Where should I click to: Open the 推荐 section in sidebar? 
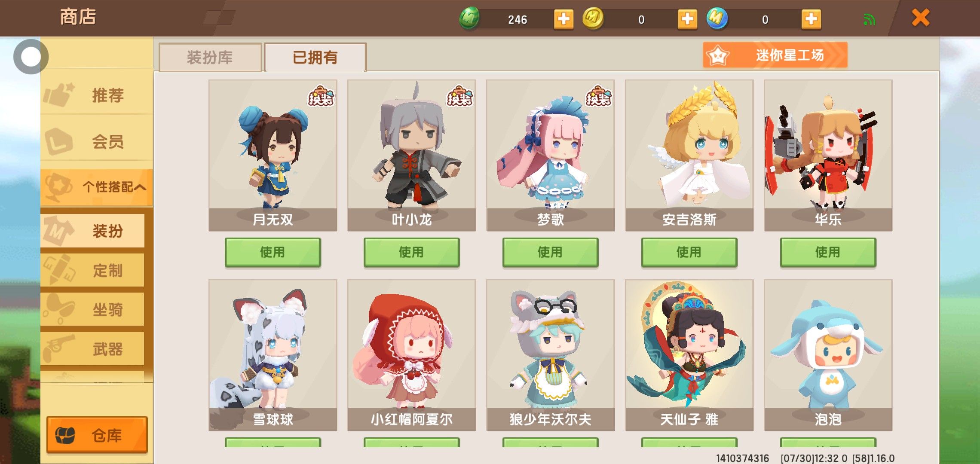[x=97, y=95]
